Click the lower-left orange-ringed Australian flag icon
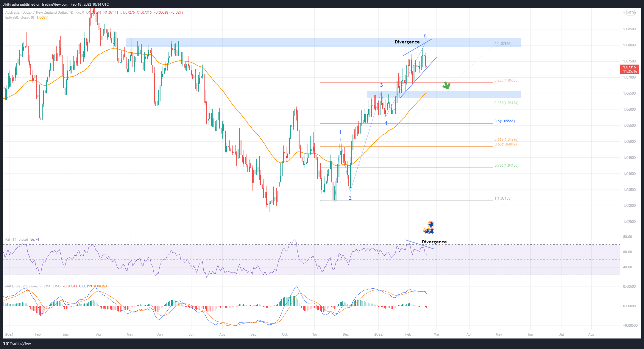The image size is (644, 349). click(426, 231)
